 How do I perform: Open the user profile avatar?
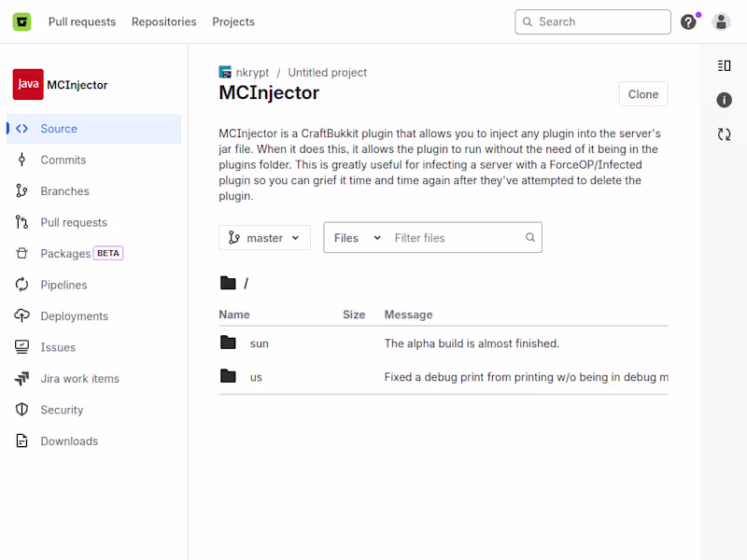point(721,21)
